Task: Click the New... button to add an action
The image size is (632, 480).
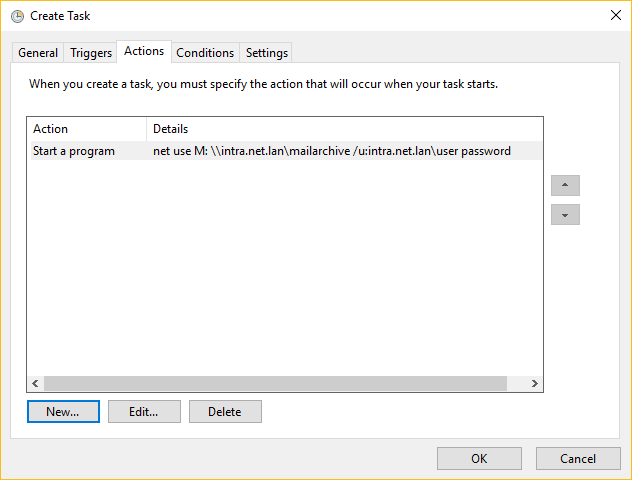Action: click(x=63, y=411)
